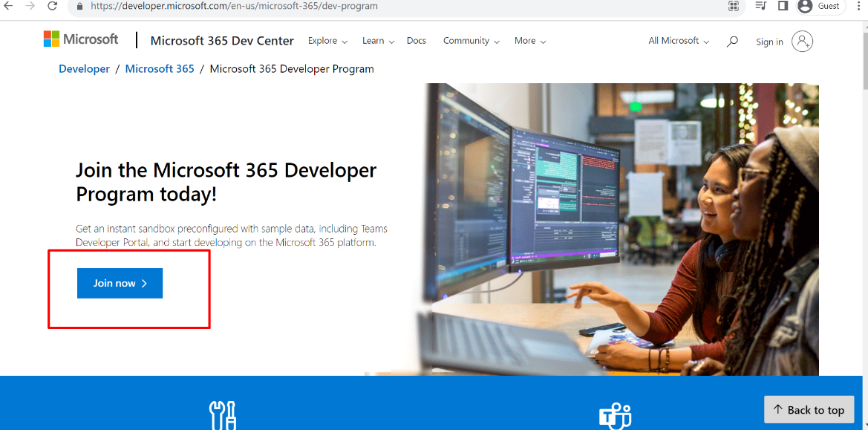The width and height of the screenshot is (868, 430).
Task: Open Microsoft 365 Dev Center home link
Action: 222,40
